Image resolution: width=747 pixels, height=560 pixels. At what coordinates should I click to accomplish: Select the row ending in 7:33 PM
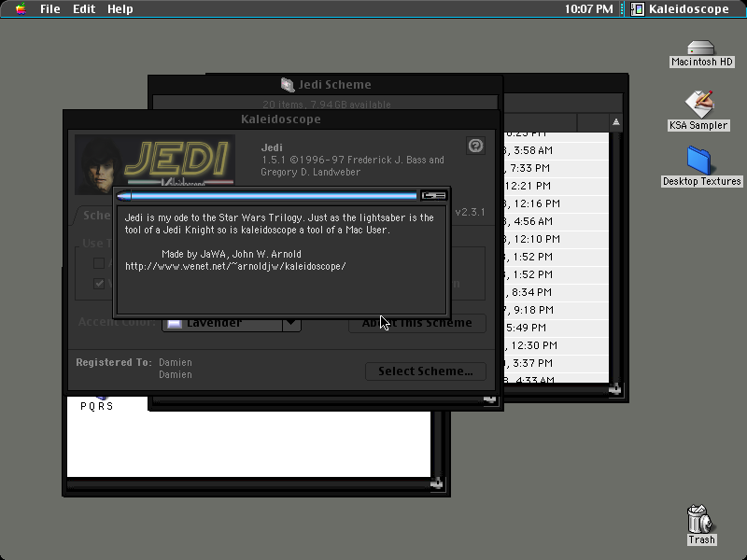tap(556, 168)
